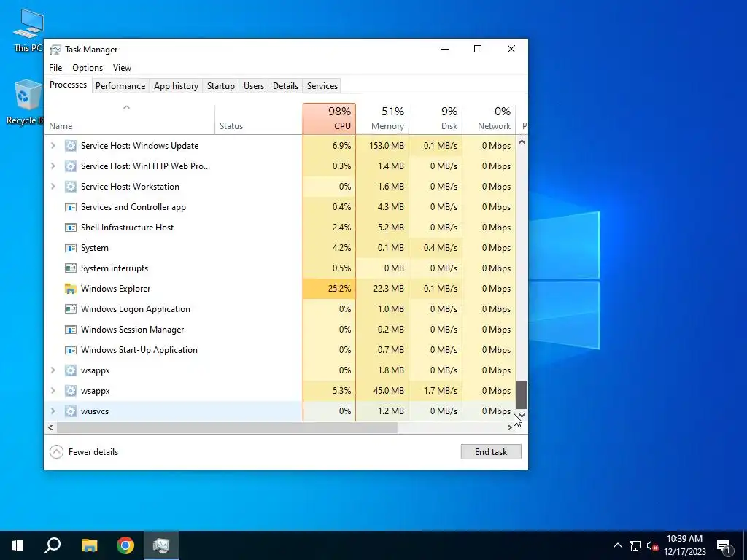Expand the wusvcs process group
This screenshot has width=747, height=560.
tap(53, 411)
